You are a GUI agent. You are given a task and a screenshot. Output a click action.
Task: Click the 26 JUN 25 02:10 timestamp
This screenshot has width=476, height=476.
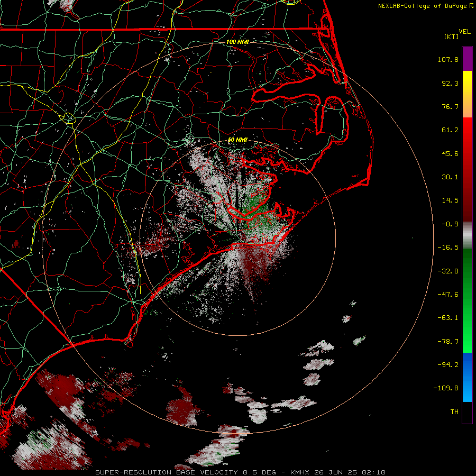(x=351, y=472)
